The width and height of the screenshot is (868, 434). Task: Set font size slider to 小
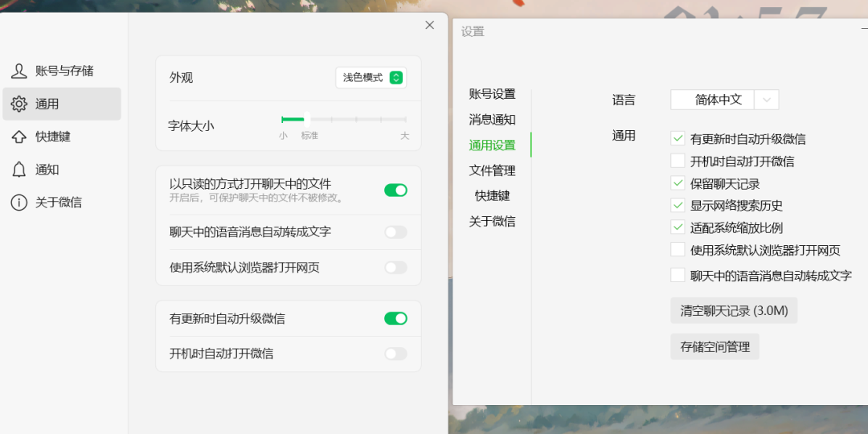coord(282,119)
